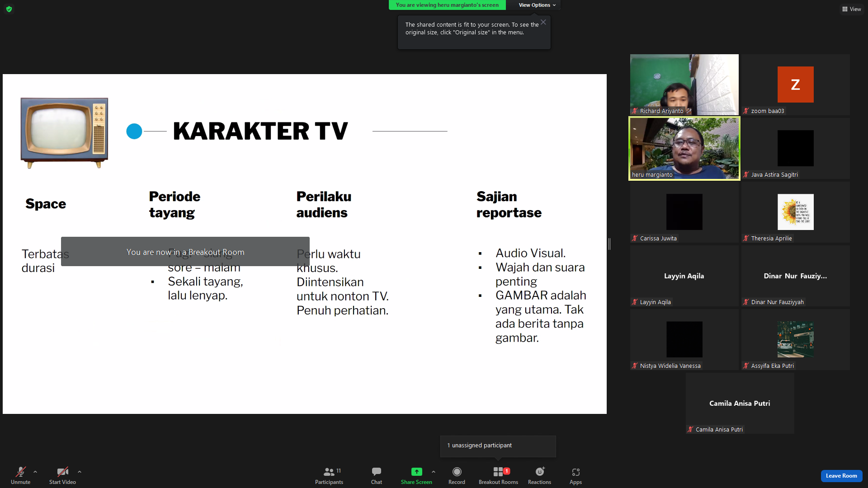Select Java Astira Sagitri participant tile
The width and height of the screenshot is (868, 488).
click(796, 148)
